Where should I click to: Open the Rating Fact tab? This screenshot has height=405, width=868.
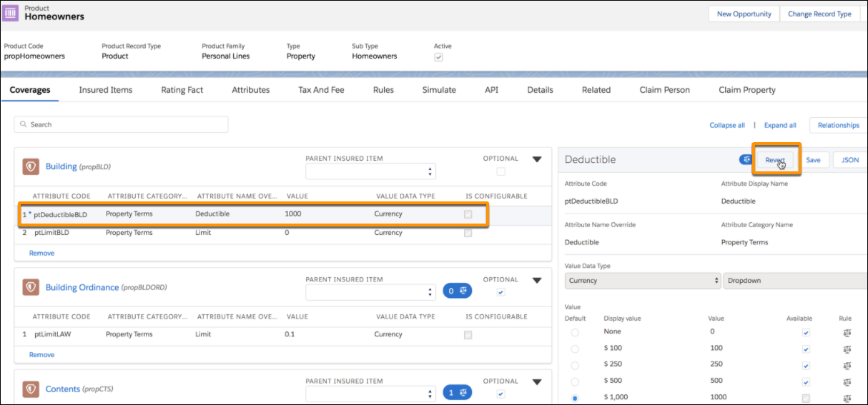click(x=182, y=90)
